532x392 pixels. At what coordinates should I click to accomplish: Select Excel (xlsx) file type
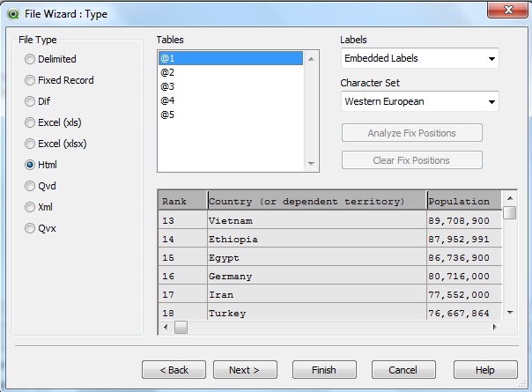pyautogui.click(x=31, y=144)
